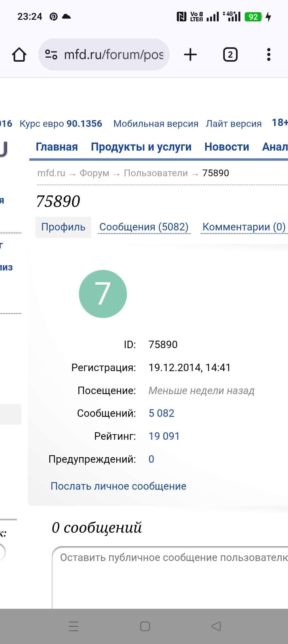The width and height of the screenshot is (288, 644).
Task: Switch to Мобильная версия
Action: pos(156,124)
